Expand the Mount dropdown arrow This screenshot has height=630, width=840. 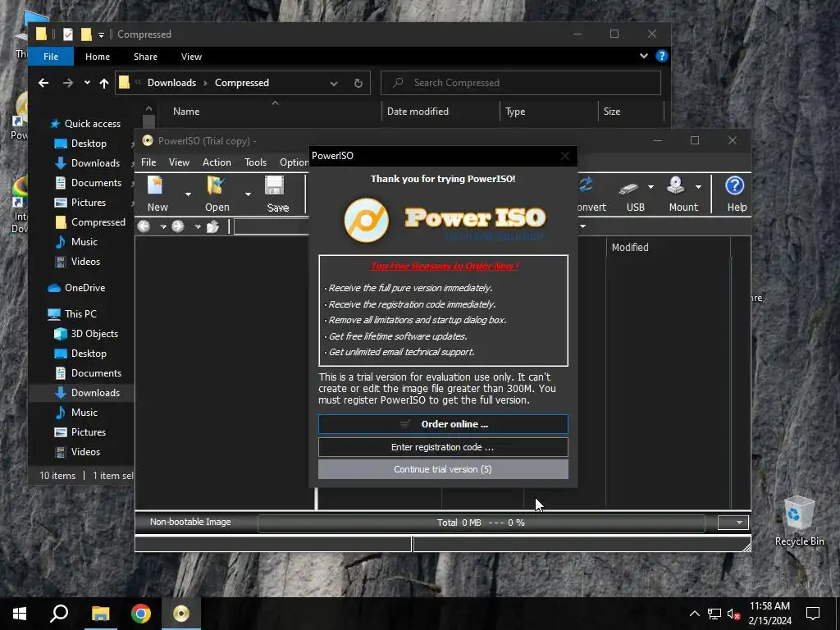coord(698,187)
